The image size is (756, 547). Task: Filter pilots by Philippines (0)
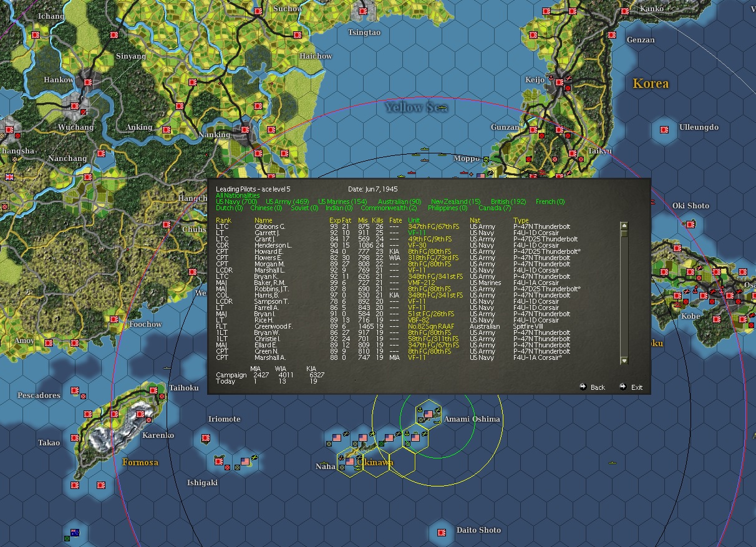[x=448, y=208]
